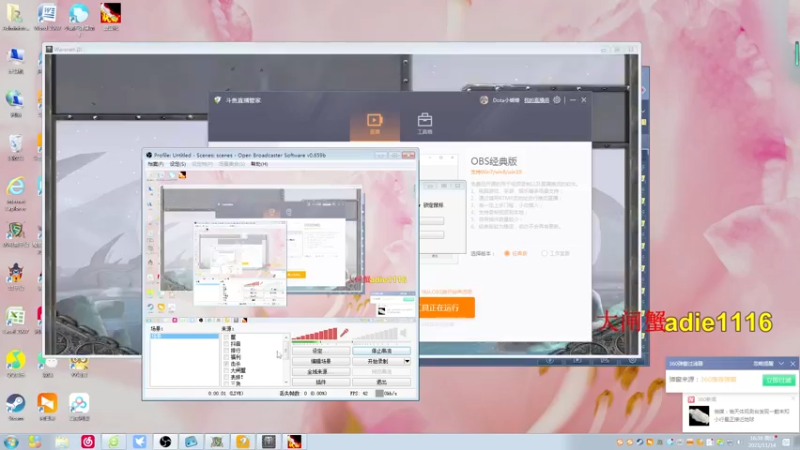Screen dimensions: 800x450
Task: Click the 停止串流 button in OBS
Action: [x=381, y=351]
